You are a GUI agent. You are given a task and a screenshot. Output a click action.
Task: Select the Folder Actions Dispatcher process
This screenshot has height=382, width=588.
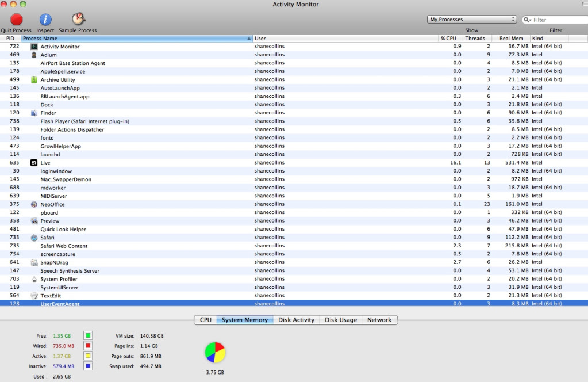(294, 129)
